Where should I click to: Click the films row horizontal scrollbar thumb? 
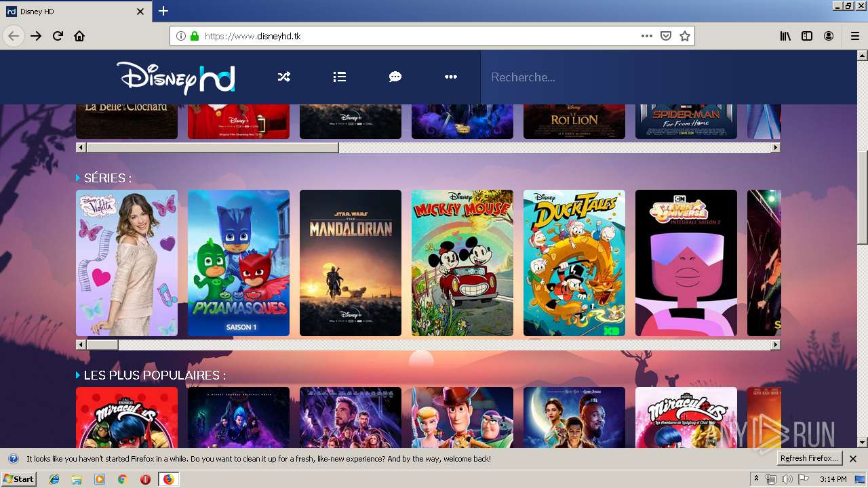click(212, 148)
